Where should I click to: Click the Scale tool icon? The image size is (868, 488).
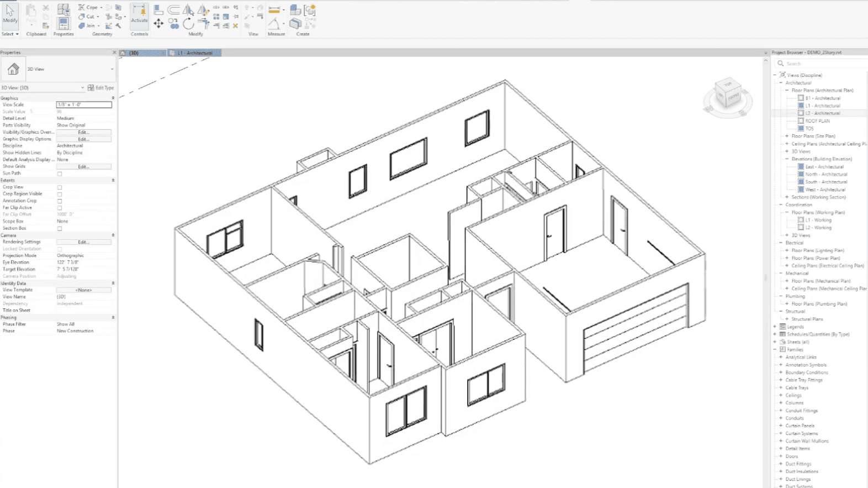225,17
